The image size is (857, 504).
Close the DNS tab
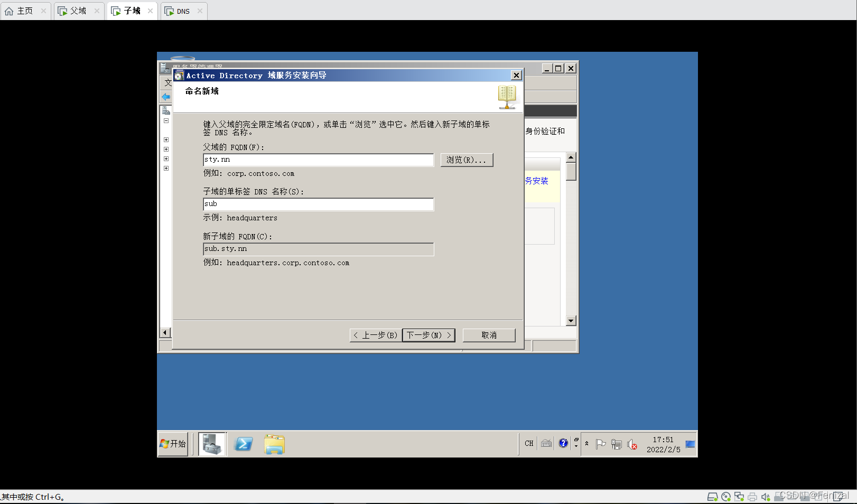(x=200, y=11)
